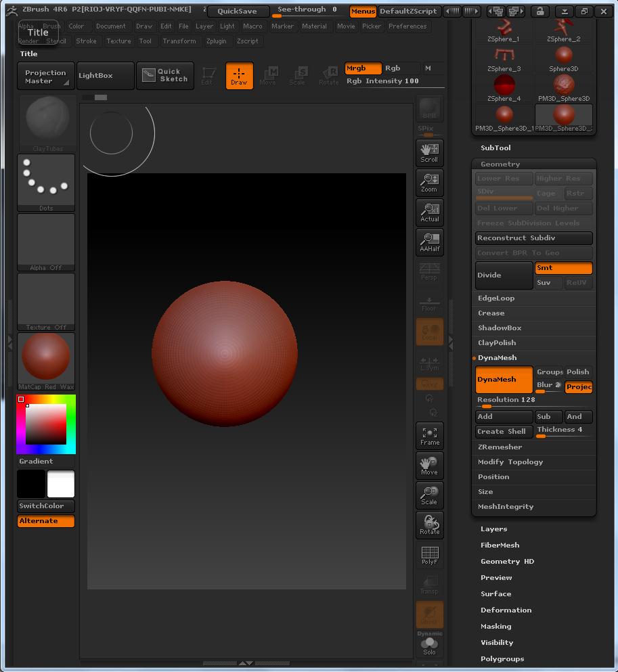Activate the Local transformation icon
Viewport: 618px width, 672px height.
[x=429, y=332]
